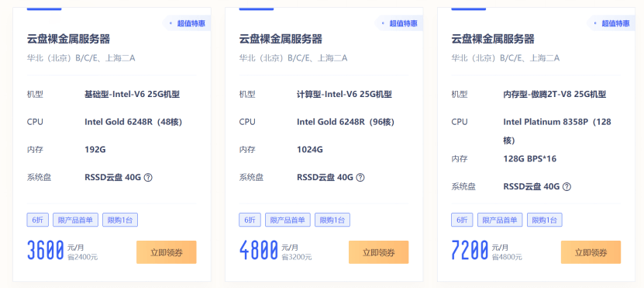Open the RSSD cloud disk help icon on the 4800元 card
644x288 pixels.
click(360, 178)
